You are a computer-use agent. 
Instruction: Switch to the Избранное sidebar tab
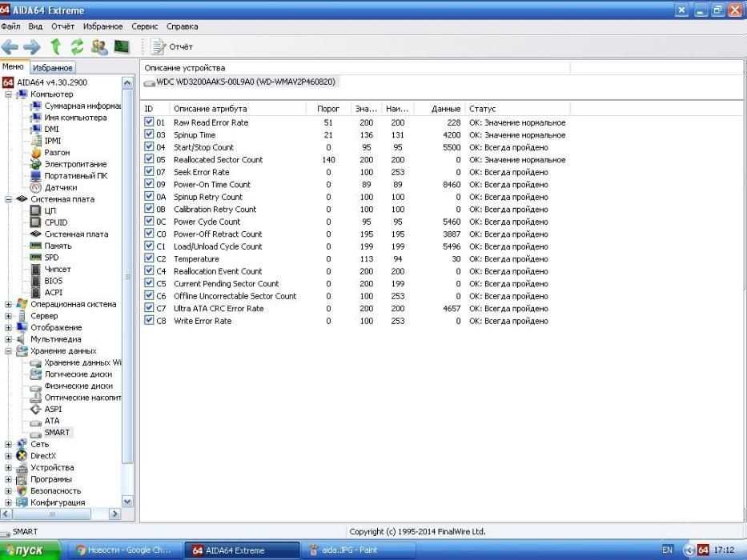(52, 68)
